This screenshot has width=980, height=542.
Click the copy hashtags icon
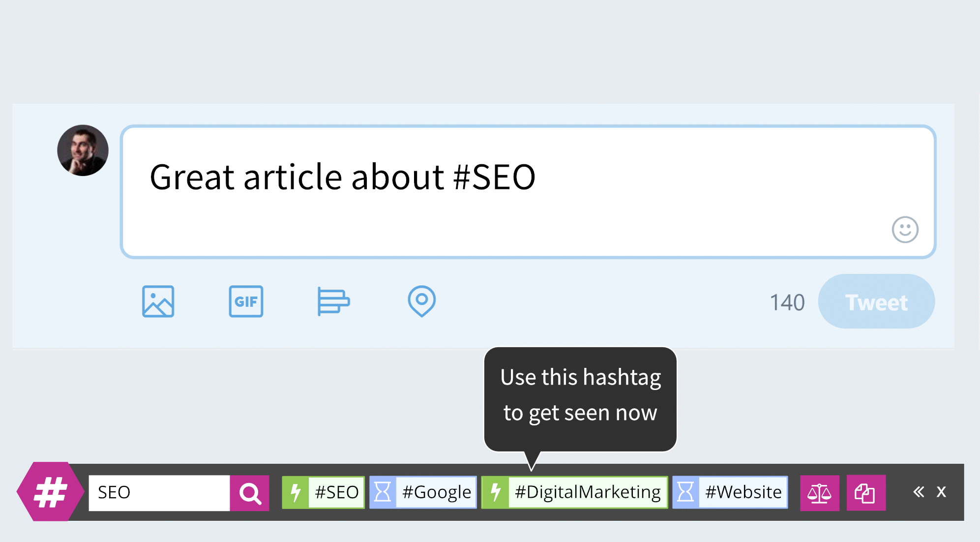point(865,493)
